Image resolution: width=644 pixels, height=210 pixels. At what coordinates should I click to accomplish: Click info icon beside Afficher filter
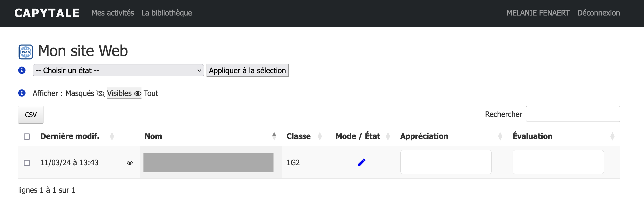(22, 93)
